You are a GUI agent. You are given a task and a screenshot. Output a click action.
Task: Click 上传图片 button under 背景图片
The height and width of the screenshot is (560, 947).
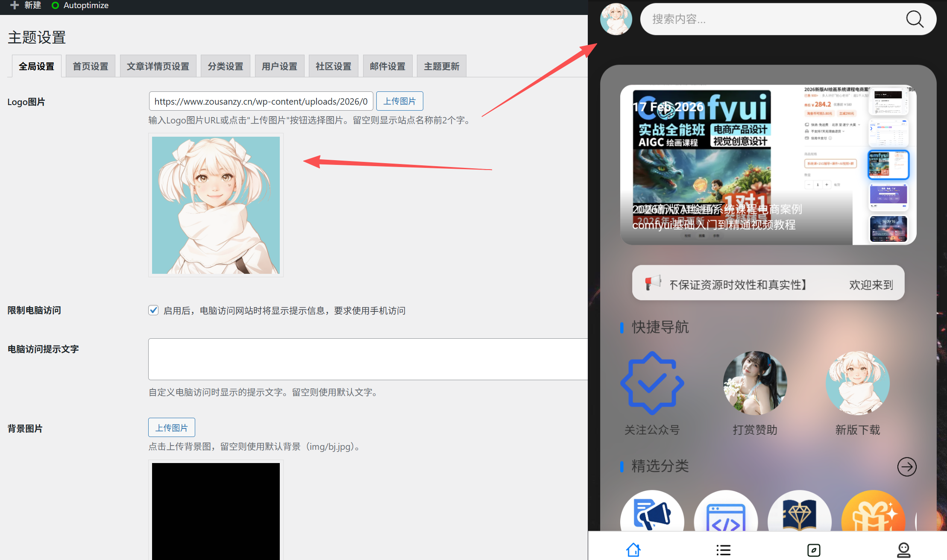click(171, 428)
